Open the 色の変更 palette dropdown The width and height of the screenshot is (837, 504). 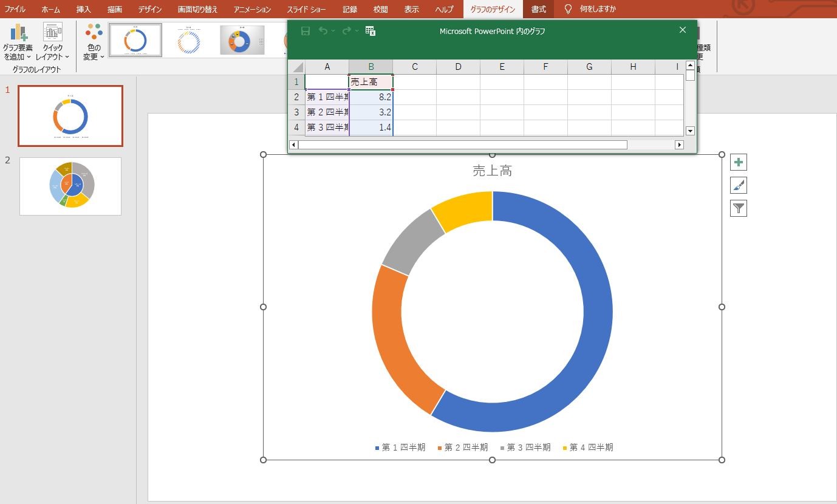pos(94,41)
